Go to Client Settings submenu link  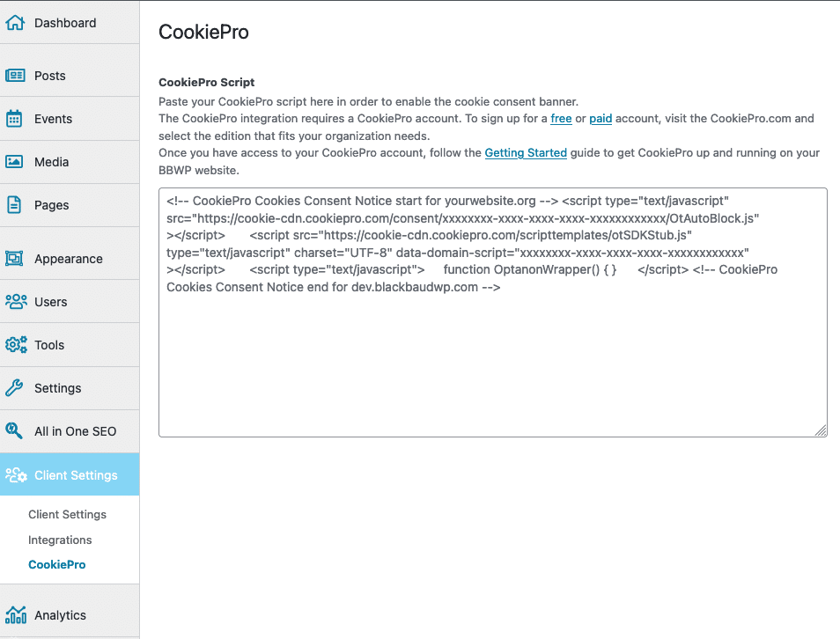(68, 514)
